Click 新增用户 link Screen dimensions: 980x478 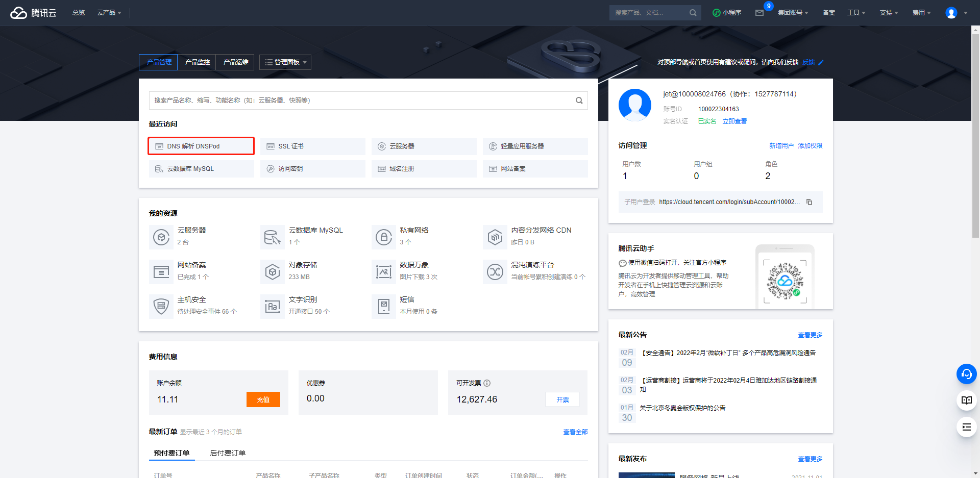click(781, 146)
